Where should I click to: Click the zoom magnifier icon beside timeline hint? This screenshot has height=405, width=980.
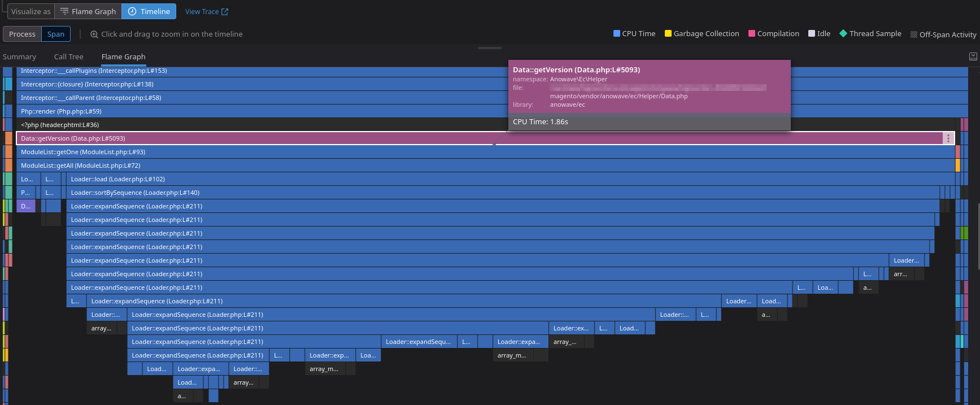pyautogui.click(x=94, y=34)
